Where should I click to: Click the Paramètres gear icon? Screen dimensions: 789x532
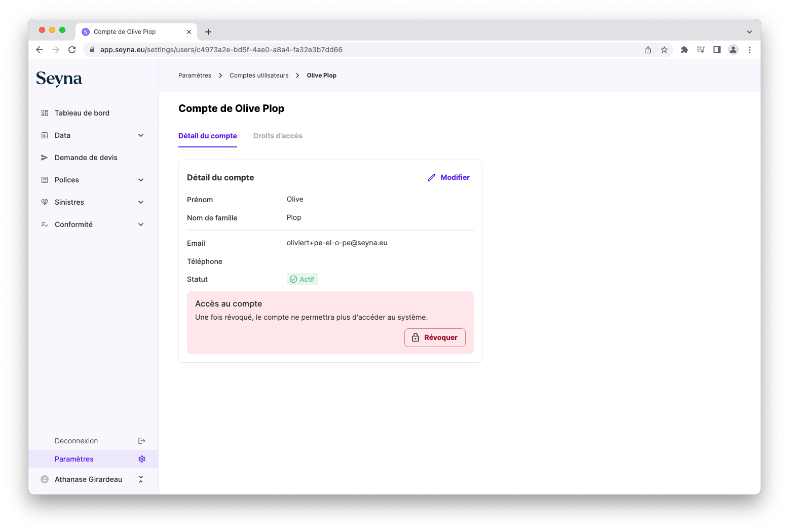(x=142, y=459)
